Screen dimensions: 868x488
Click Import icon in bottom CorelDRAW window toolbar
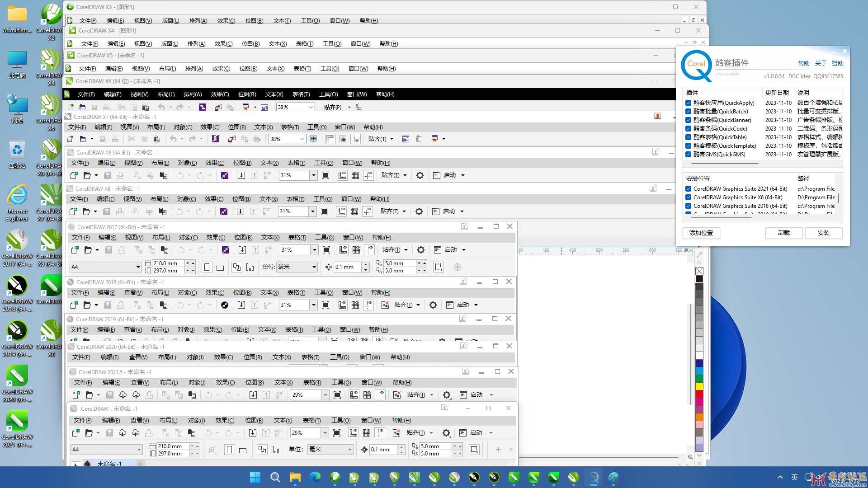pos(253,433)
